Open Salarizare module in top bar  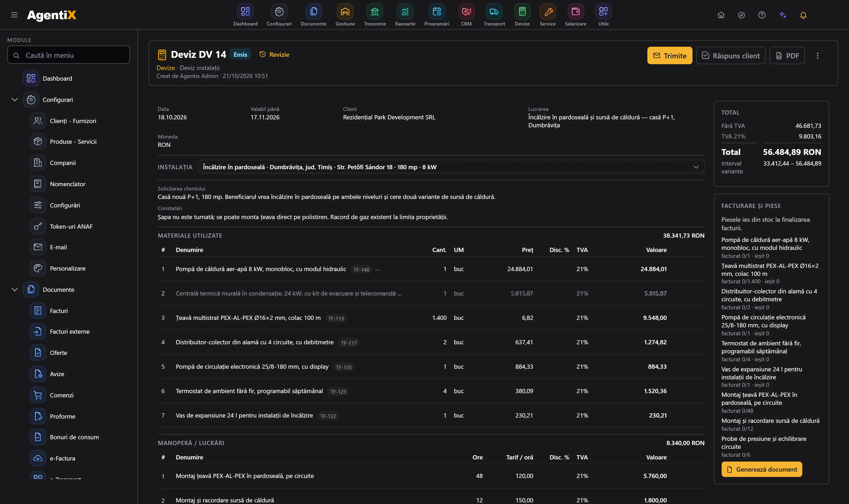(576, 15)
